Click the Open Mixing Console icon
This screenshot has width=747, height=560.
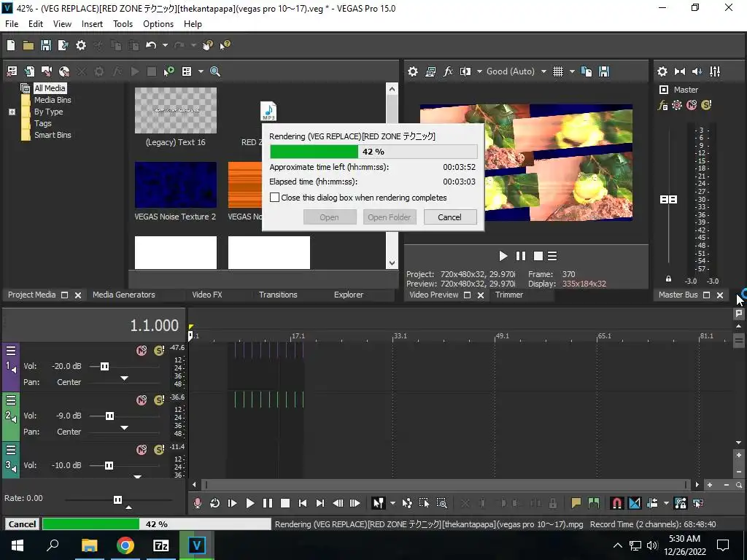coord(715,71)
